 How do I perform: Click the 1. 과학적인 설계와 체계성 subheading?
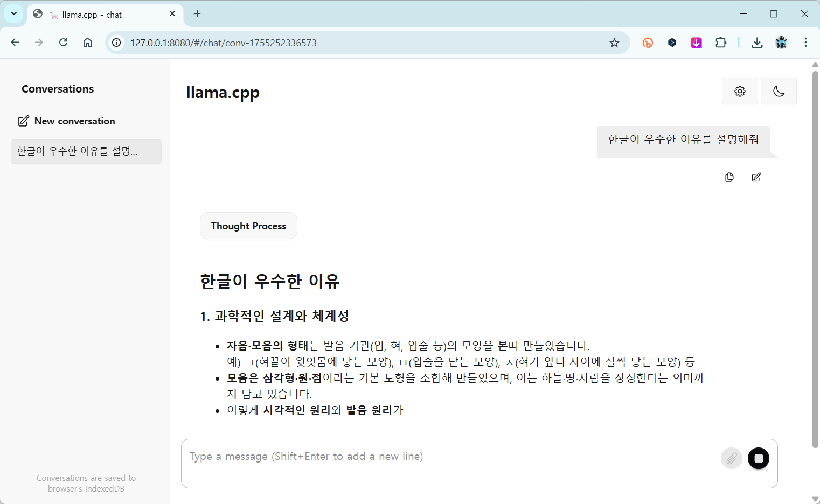coord(275,316)
